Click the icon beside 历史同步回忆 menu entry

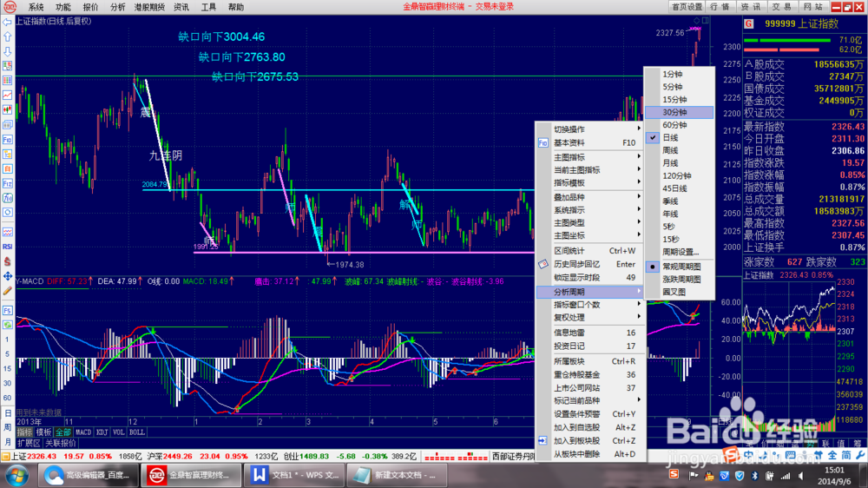coord(543,264)
